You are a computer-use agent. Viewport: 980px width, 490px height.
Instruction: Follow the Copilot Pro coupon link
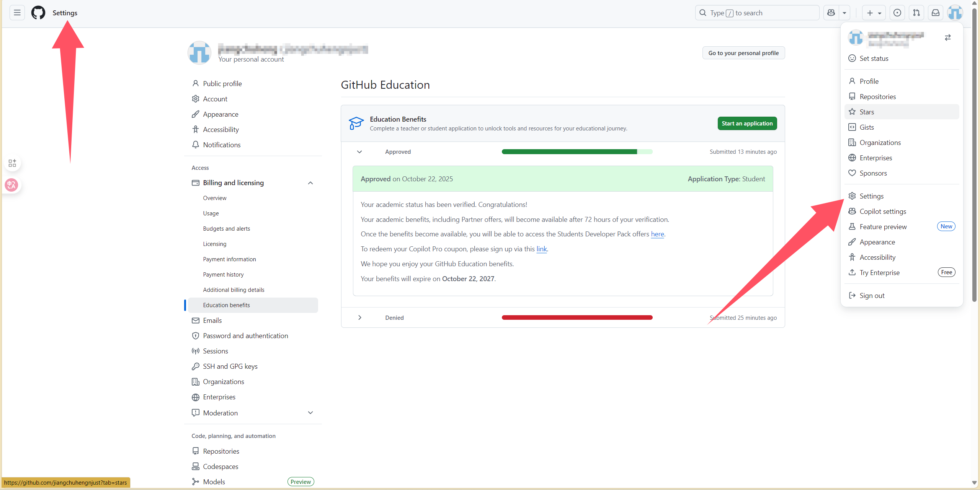coord(541,249)
